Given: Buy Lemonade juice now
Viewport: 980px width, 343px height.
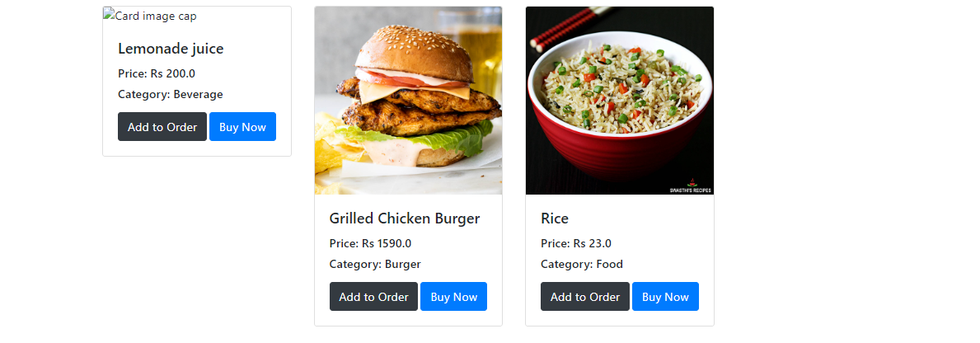Looking at the screenshot, I should coord(242,127).
